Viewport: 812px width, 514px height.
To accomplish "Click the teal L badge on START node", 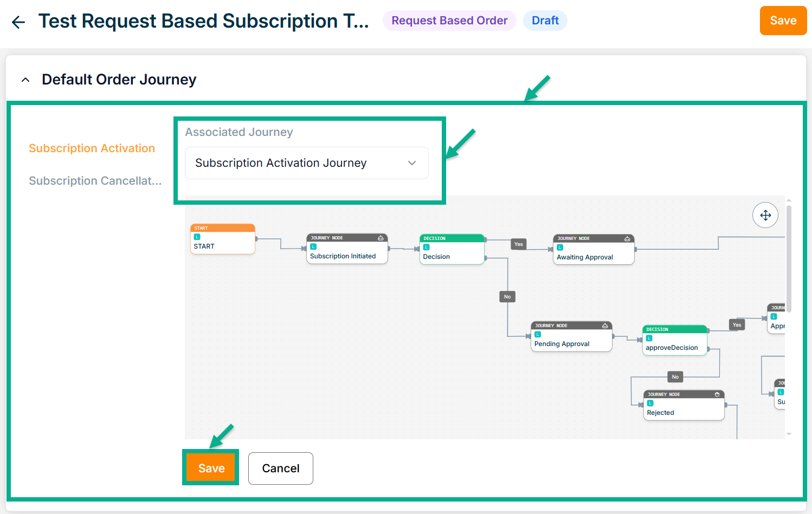I will pyautogui.click(x=197, y=237).
